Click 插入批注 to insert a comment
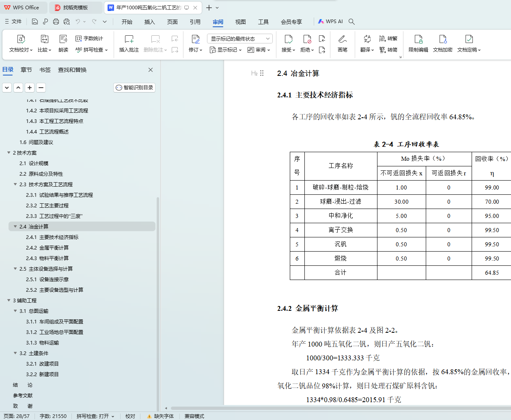The image size is (511, 420). (129, 44)
